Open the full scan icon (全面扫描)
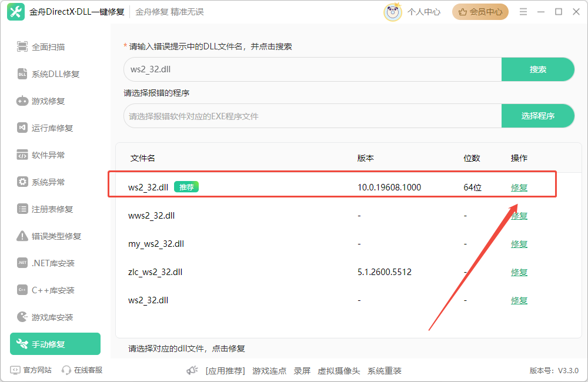Viewport: 588px width, 382px height. click(22, 47)
